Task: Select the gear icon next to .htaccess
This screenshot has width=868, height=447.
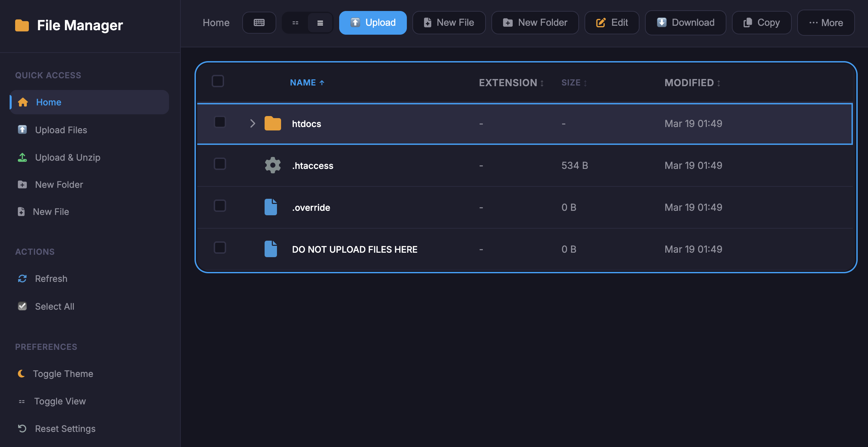Action: (272, 165)
